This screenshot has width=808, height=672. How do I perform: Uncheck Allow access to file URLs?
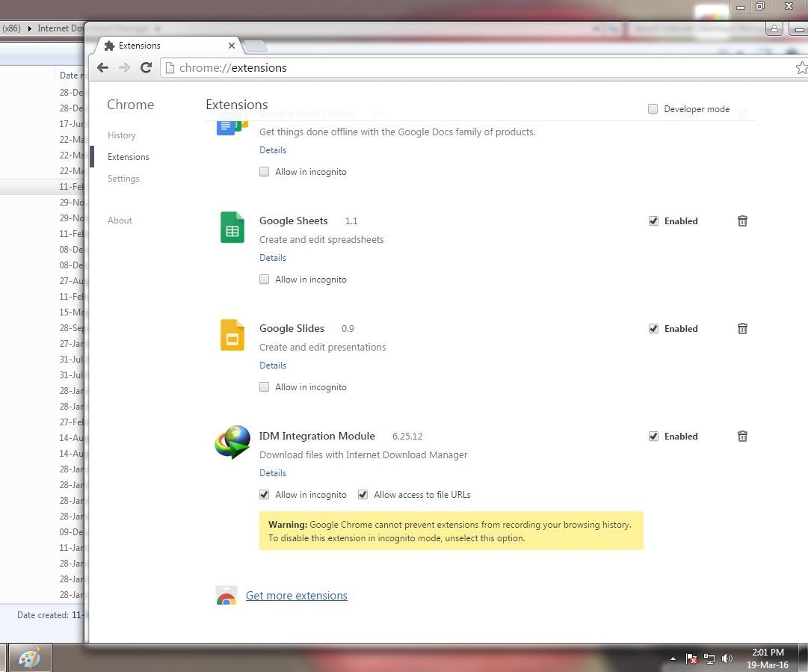coord(363,494)
